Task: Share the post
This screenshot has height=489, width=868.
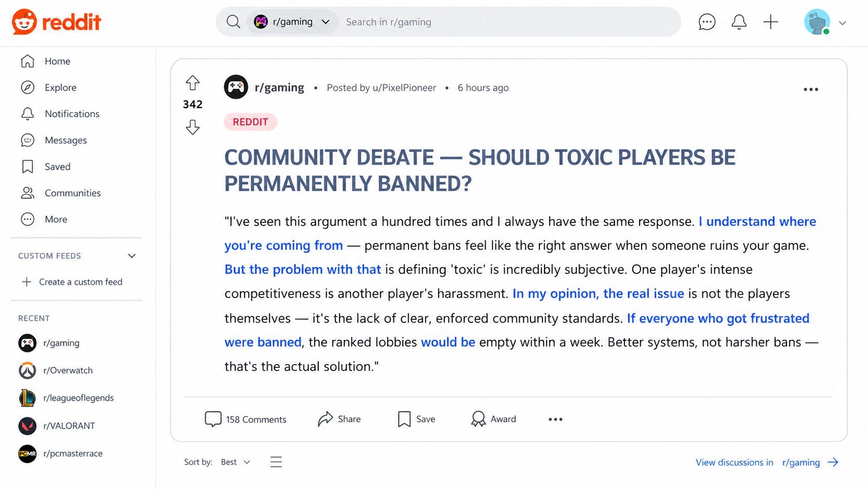Action: coord(339,419)
